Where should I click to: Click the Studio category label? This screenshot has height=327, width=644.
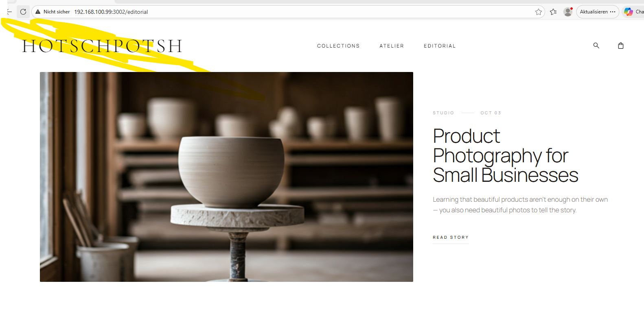(443, 113)
